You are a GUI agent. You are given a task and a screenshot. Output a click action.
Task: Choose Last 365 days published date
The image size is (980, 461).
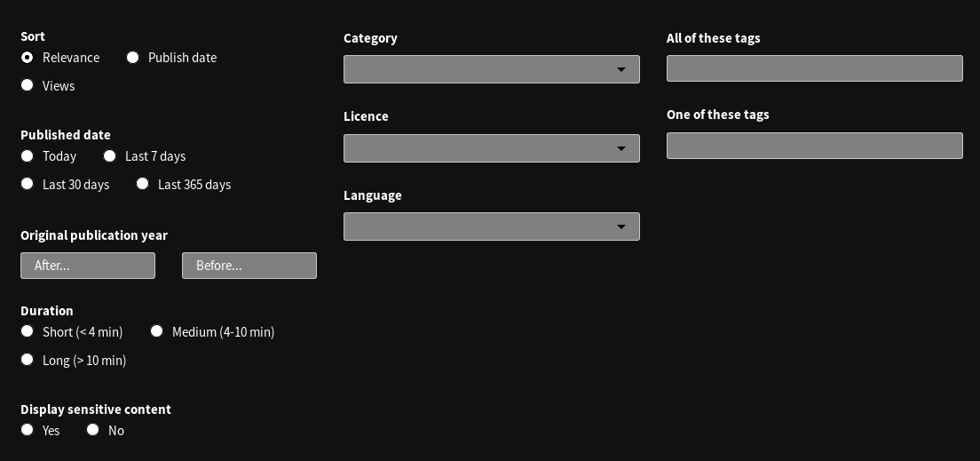tap(143, 184)
